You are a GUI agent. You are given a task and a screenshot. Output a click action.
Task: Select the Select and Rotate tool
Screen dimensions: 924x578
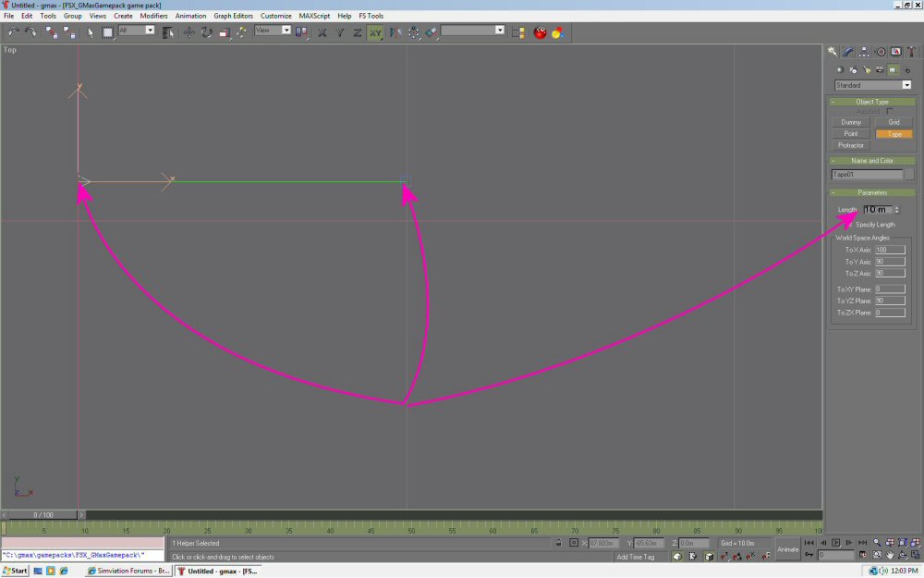click(x=206, y=32)
